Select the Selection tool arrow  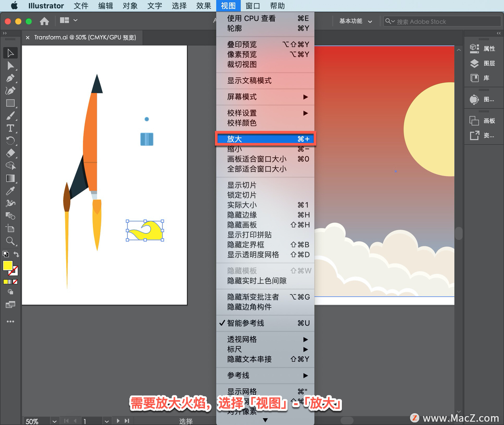(10, 53)
